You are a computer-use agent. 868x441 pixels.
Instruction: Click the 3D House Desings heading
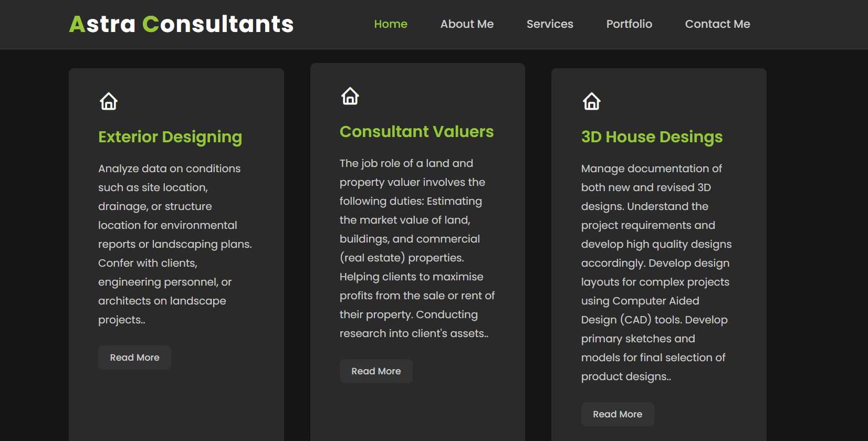click(652, 137)
